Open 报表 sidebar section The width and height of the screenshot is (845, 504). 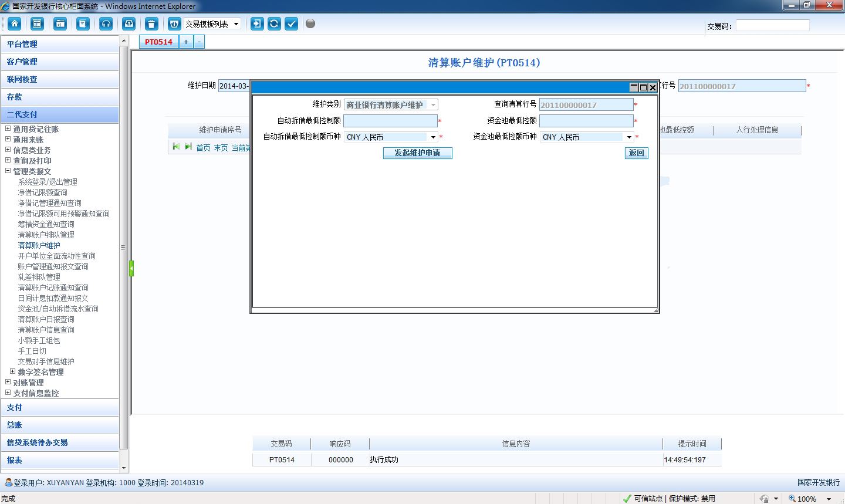pos(60,460)
